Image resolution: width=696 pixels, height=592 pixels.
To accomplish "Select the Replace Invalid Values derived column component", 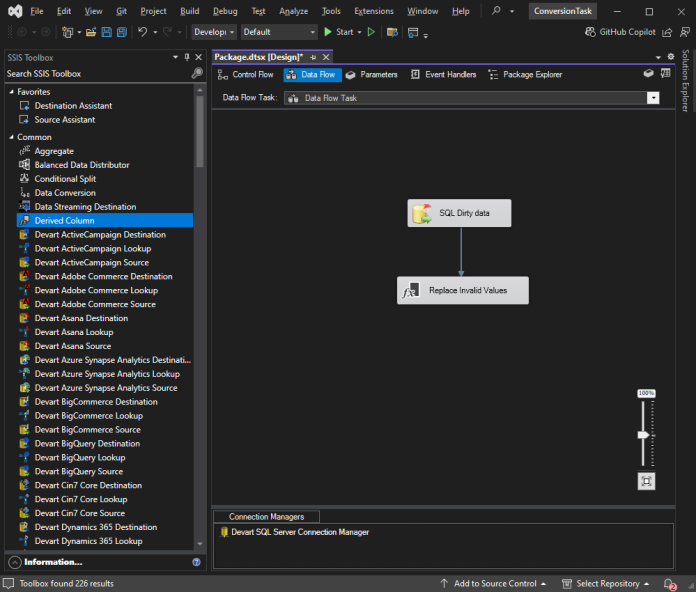I will (463, 290).
